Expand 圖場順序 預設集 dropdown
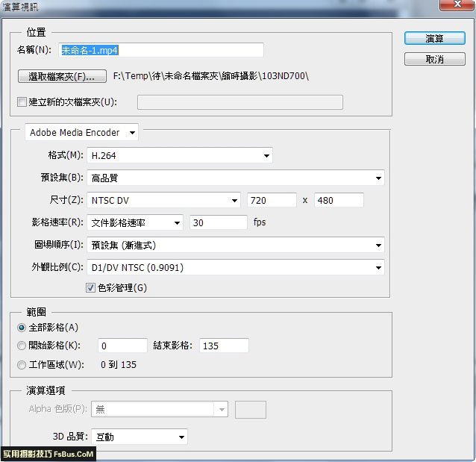476x462 pixels. click(236, 245)
